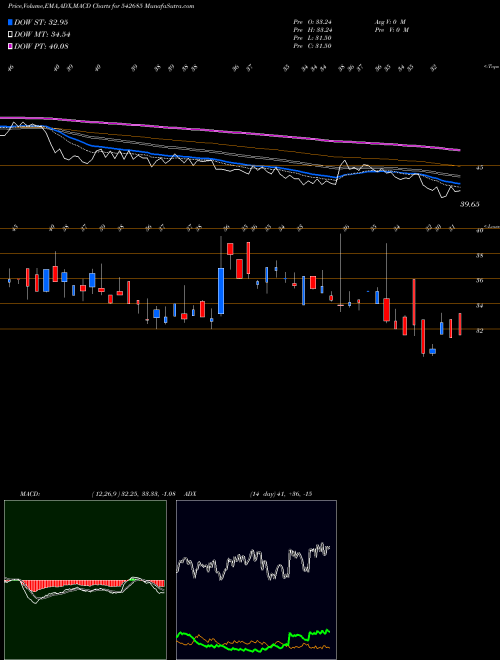Click the white DOW MT legend swatch

10,35
